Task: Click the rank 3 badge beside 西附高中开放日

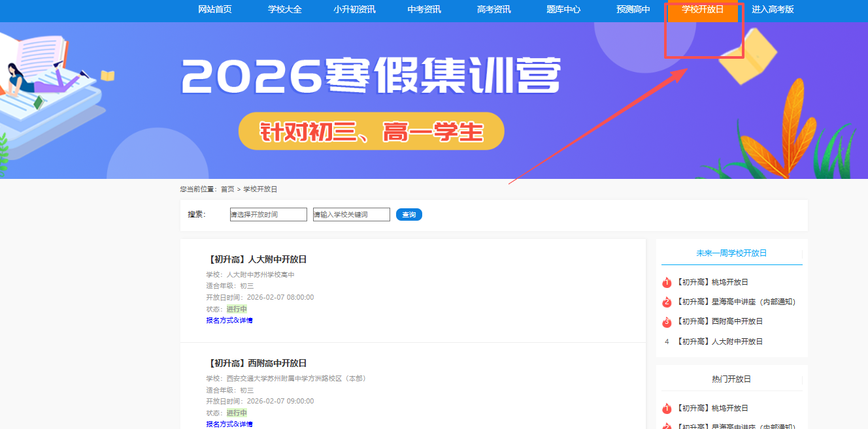Action: [667, 322]
